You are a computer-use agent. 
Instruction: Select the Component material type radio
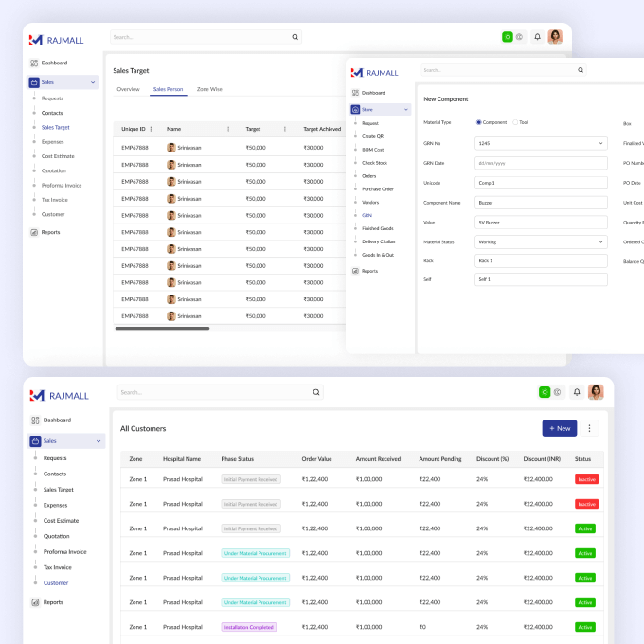479,122
